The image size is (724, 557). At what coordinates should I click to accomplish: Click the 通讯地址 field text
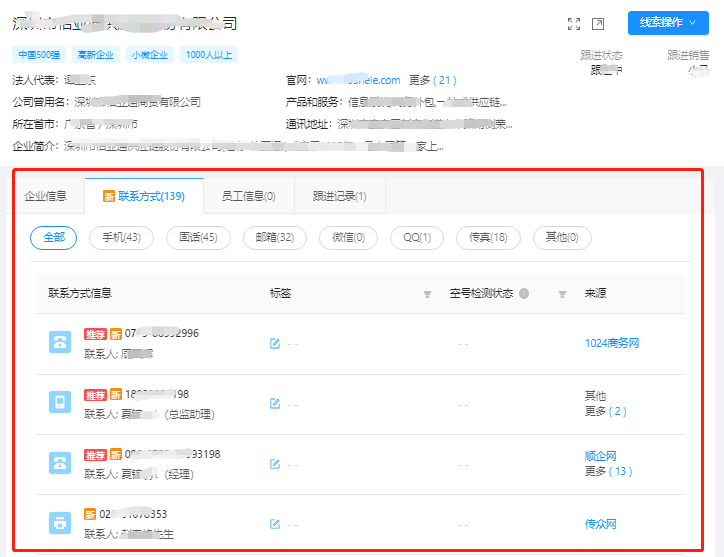click(x=425, y=124)
